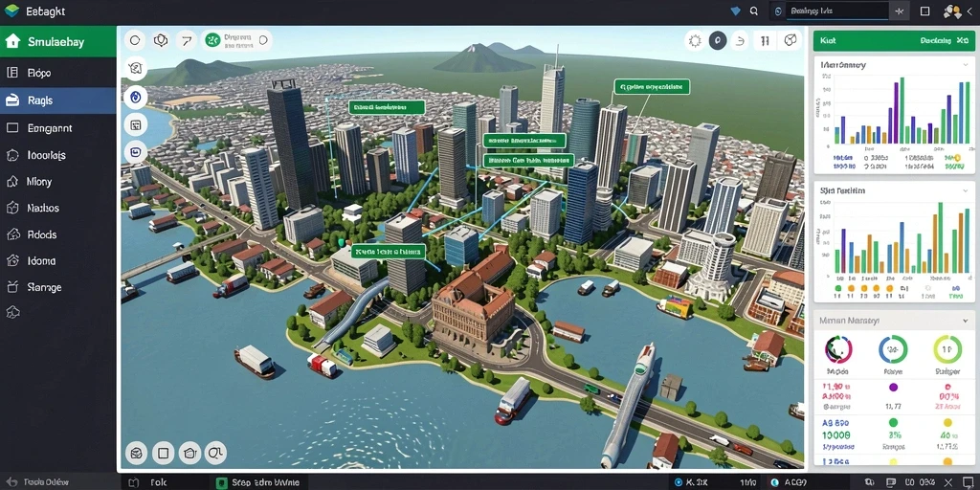Image resolution: width=980 pixels, height=490 pixels.
Task: Toggle the green pill mode switch in map toolbar
Action: [x=237, y=41]
